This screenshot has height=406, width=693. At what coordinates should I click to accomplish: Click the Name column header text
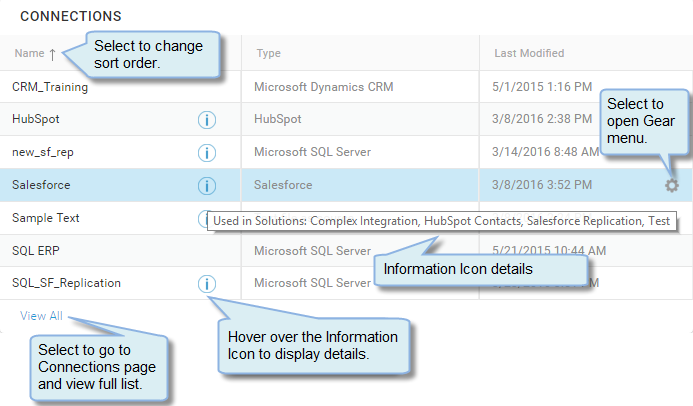29,53
